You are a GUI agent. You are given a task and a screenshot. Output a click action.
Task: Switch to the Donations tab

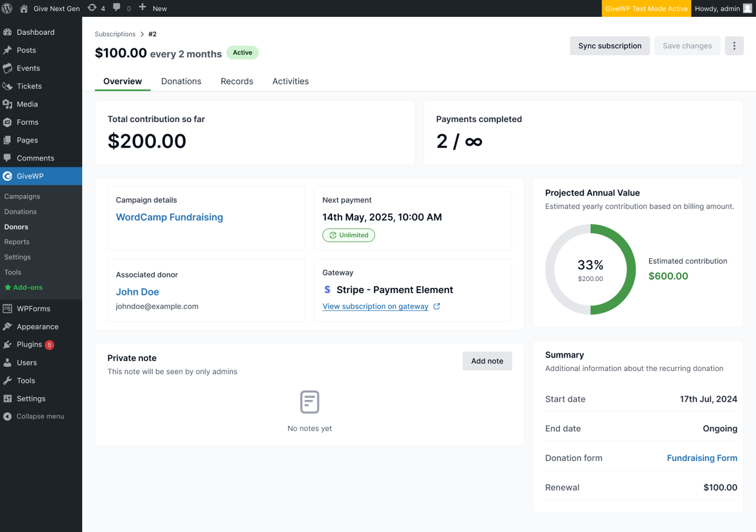[x=181, y=81]
